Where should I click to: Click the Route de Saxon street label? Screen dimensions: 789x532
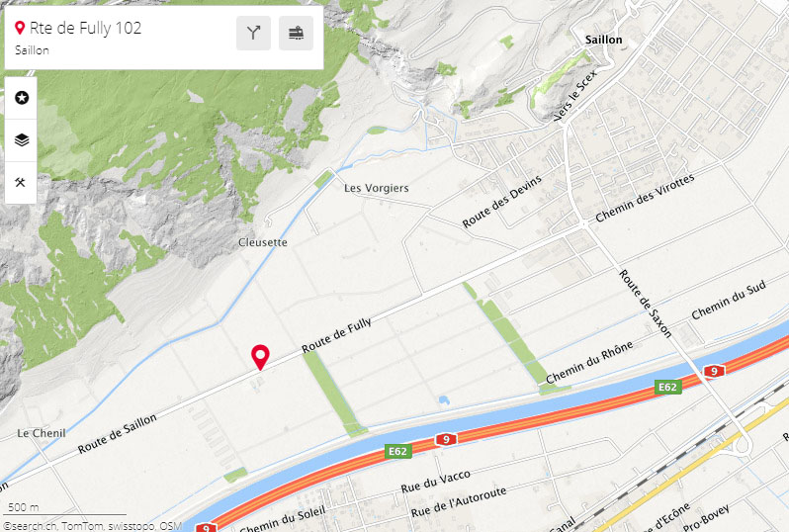[645, 303]
